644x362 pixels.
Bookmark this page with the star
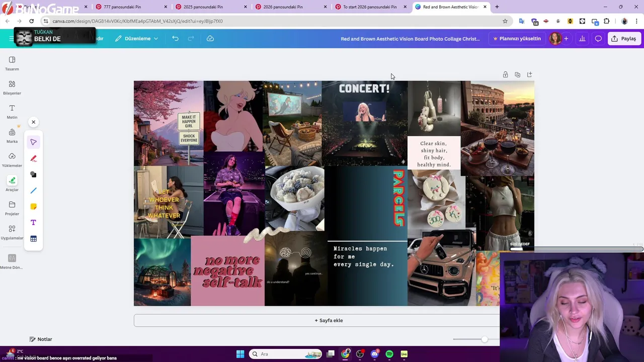click(505, 21)
